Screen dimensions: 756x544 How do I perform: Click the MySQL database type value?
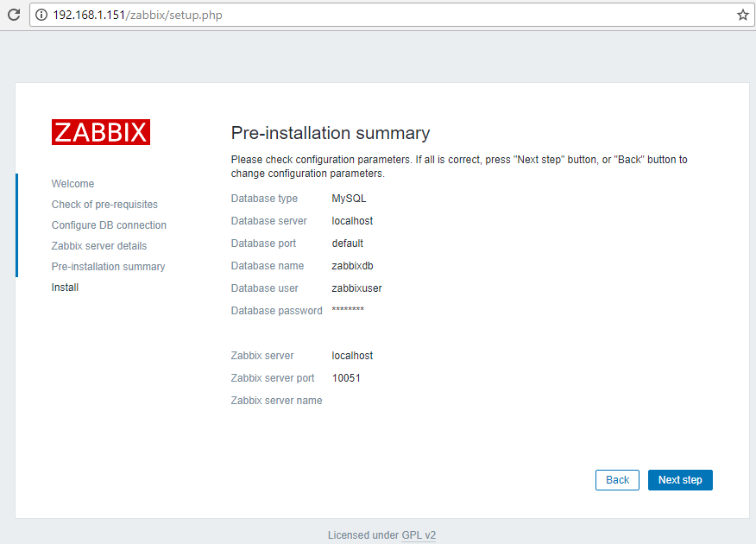click(349, 199)
